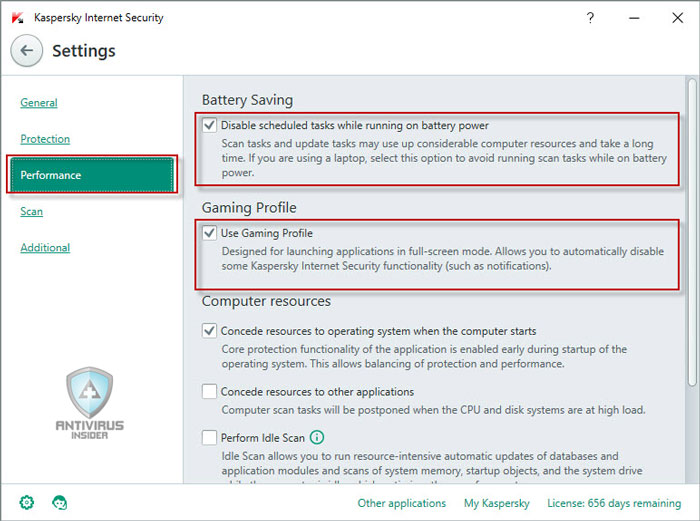Screen dimensions: 700x521
Task: Uncheck Disable scheduled tasks on battery power
Action: [209, 125]
